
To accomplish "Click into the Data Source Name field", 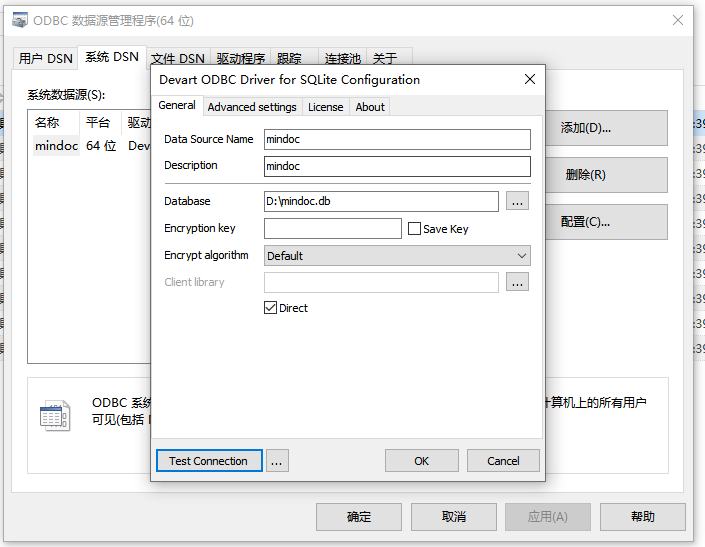I will tap(397, 140).
